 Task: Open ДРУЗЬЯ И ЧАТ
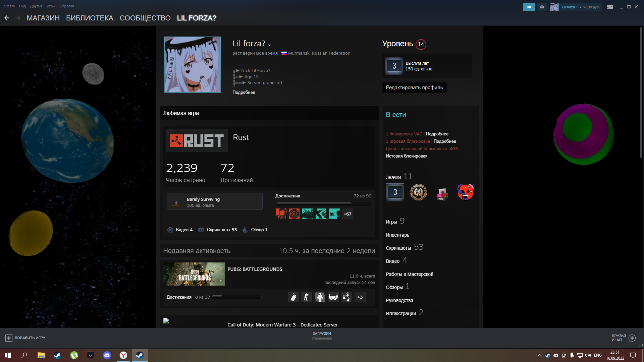tap(623, 338)
